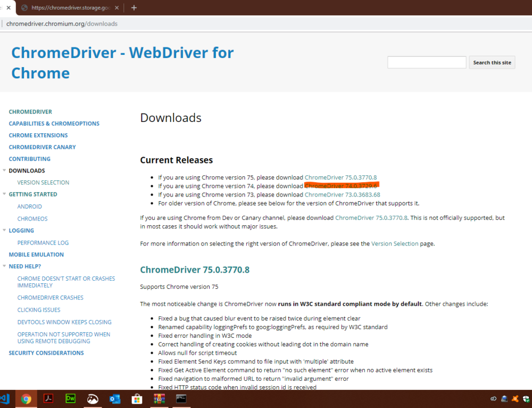Click ChromeDriver 75.0.3770.8 link in Dev/Canary paragraph
Screen dimensions: 532x408
point(371,218)
